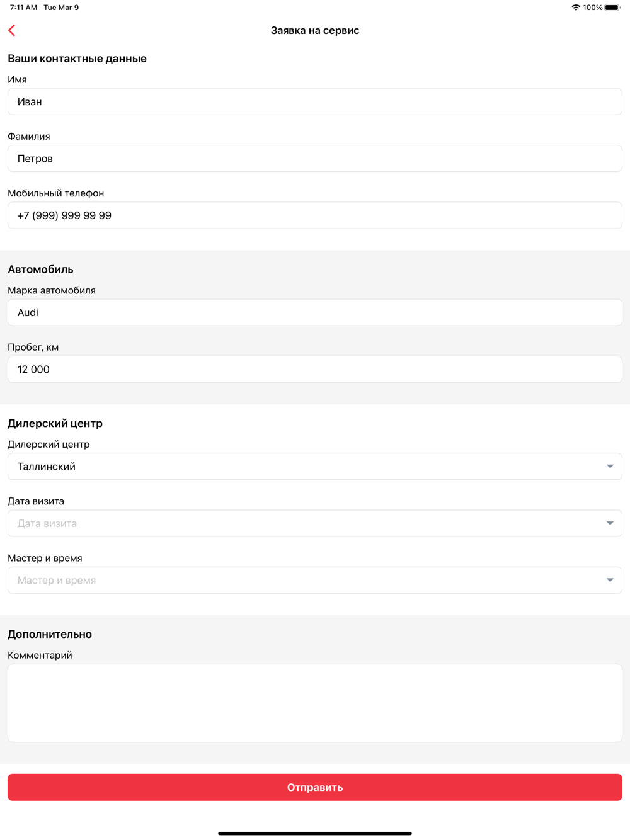Tap the Wi-Fi status icon
The width and height of the screenshot is (630, 840).
point(575,8)
